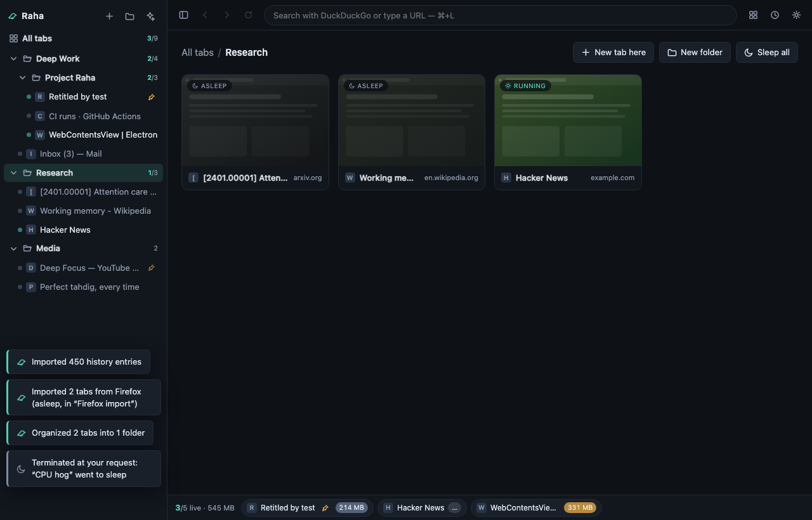Viewport: 812px width, 520px height.
Task: Click the Retitled by test chip in status bar
Action: [x=306, y=508]
